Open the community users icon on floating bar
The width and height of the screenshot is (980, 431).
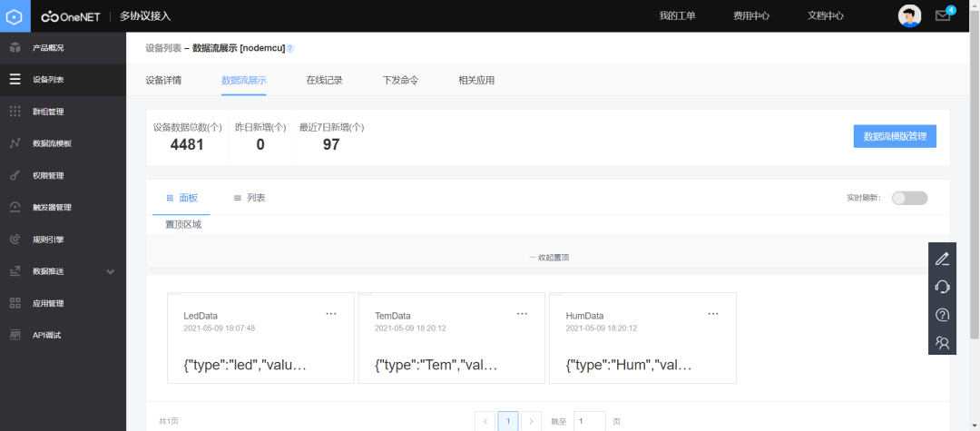point(943,342)
